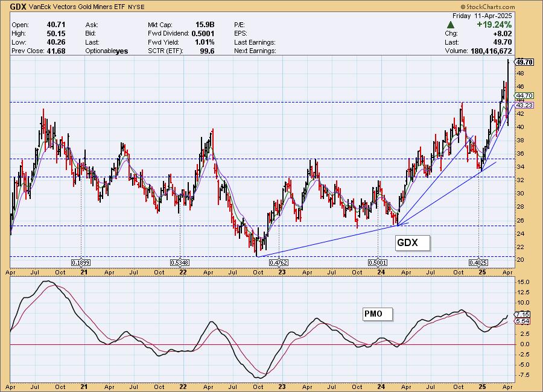Click the Mkt Cap value 15.9B
This screenshot has height=392, width=543.
(205, 25)
